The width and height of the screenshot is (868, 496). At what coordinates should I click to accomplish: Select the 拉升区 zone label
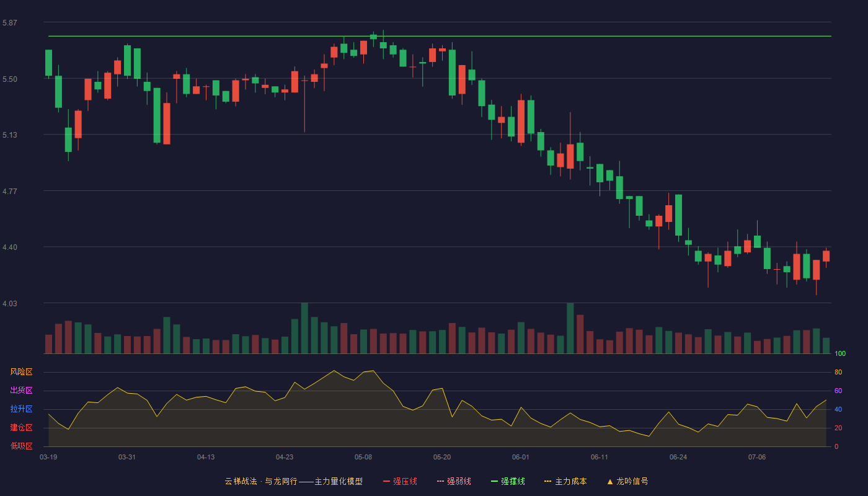click(x=21, y=409)
